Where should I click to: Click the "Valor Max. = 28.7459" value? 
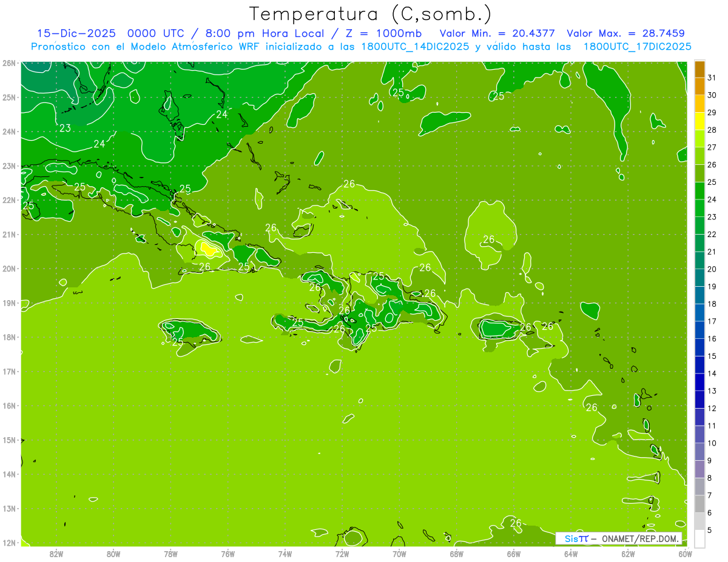(626, 33)
